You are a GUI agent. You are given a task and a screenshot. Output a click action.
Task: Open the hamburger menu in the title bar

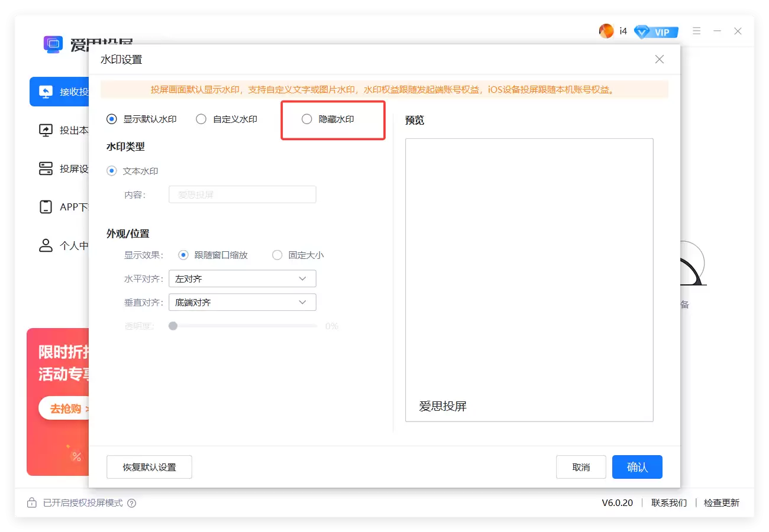pos(696,31)
